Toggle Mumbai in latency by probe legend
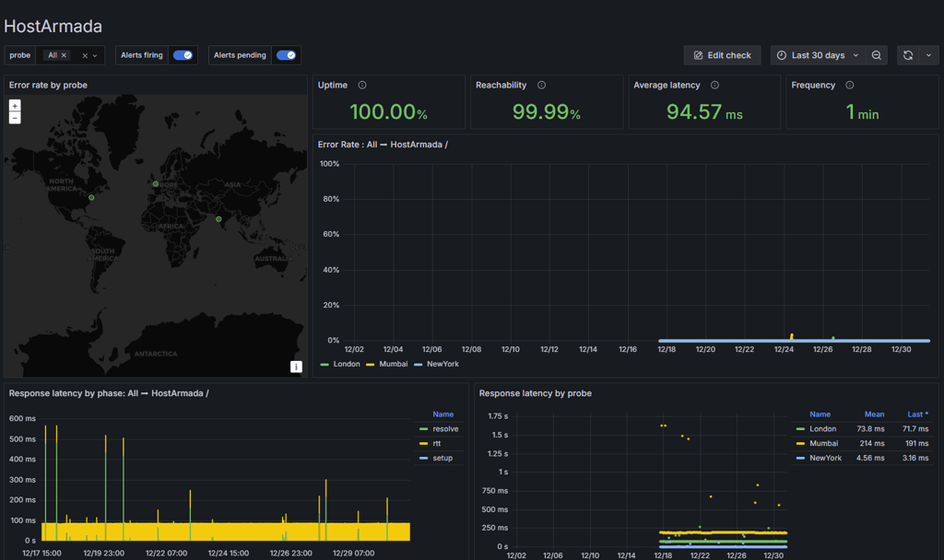 [823, 443]
